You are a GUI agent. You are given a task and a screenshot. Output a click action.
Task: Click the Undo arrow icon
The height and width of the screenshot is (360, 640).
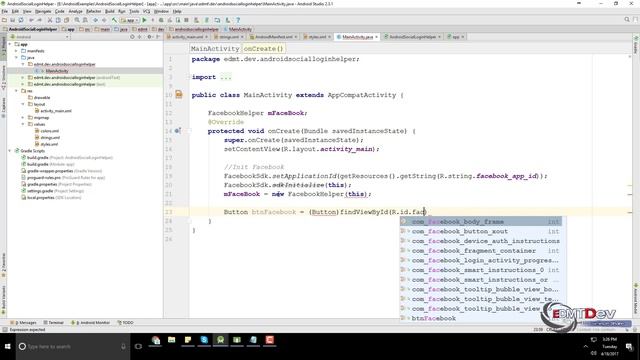pyautogui.click(x=31, y=20)
